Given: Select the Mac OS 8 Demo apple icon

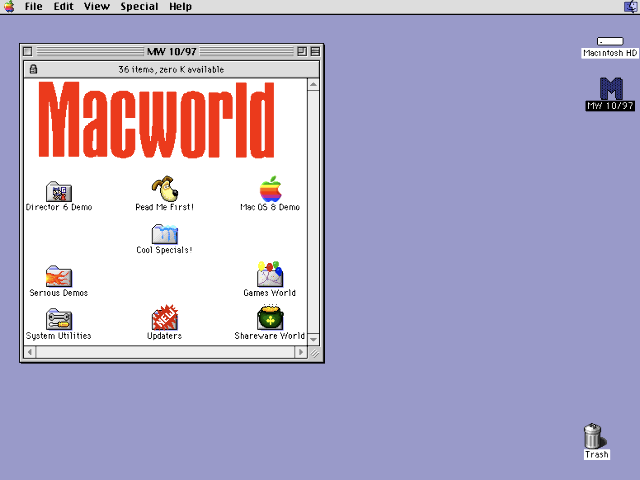Looking at the screenshot, I should (x=271, y=189).
